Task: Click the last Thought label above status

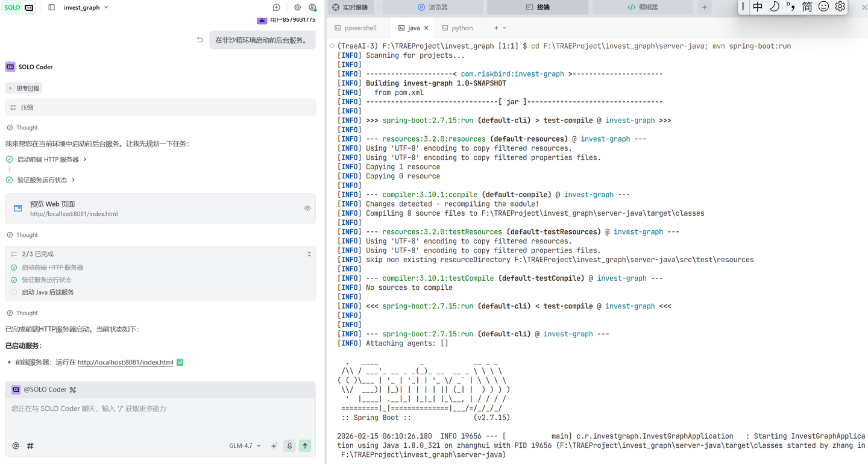Action: pos(27,313)
